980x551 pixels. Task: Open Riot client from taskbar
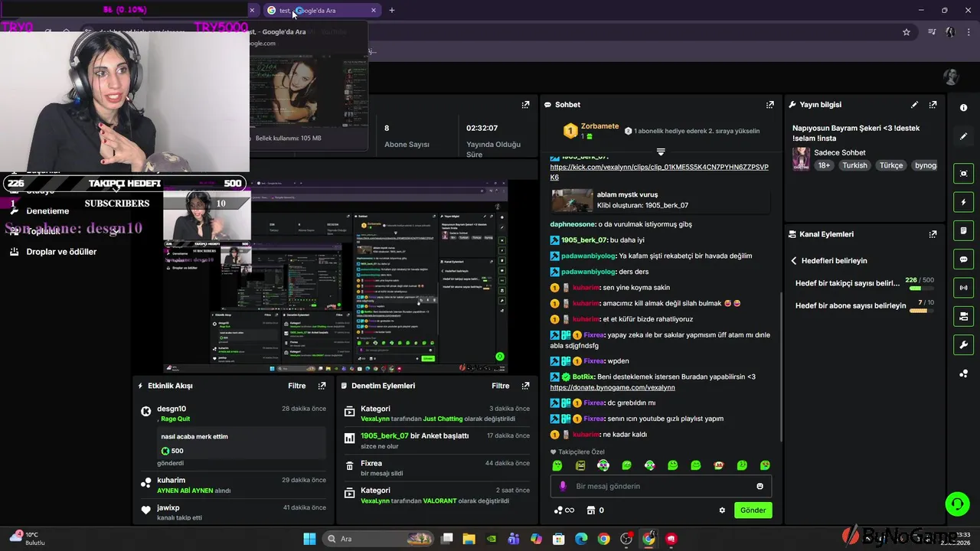point(671,539)
